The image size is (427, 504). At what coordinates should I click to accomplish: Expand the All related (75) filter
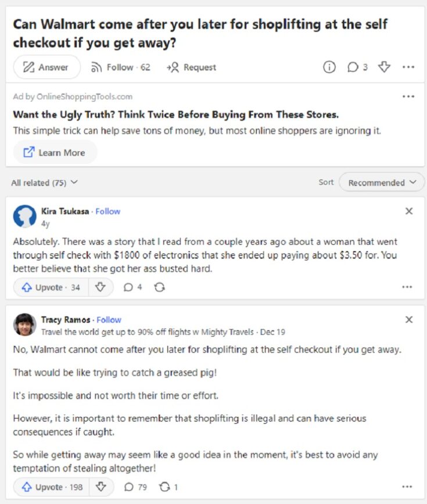pyautogui.click(x=44, y=183)
